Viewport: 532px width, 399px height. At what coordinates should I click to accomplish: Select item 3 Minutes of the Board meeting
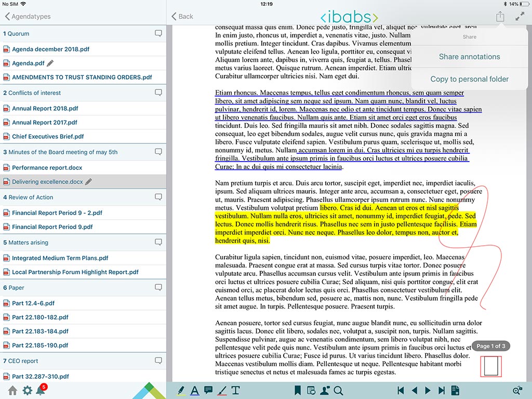tap(83, 152)
